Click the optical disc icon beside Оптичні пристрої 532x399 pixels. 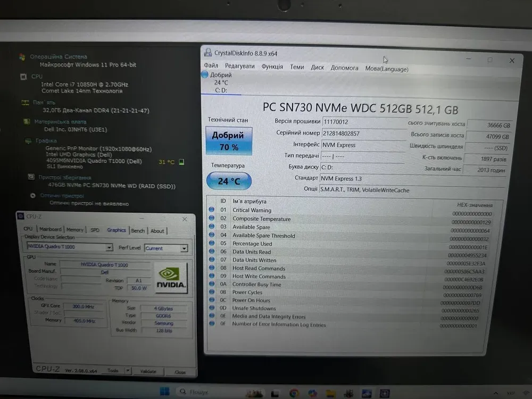coord(33,196)
